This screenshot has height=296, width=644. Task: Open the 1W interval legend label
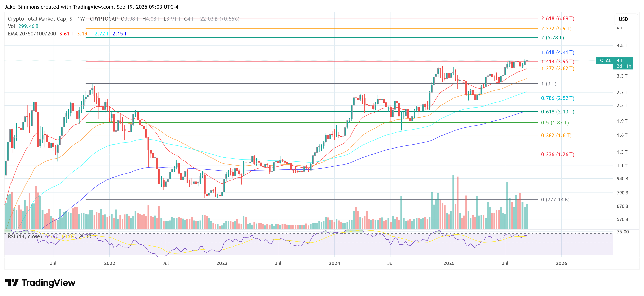click(81, 19)
